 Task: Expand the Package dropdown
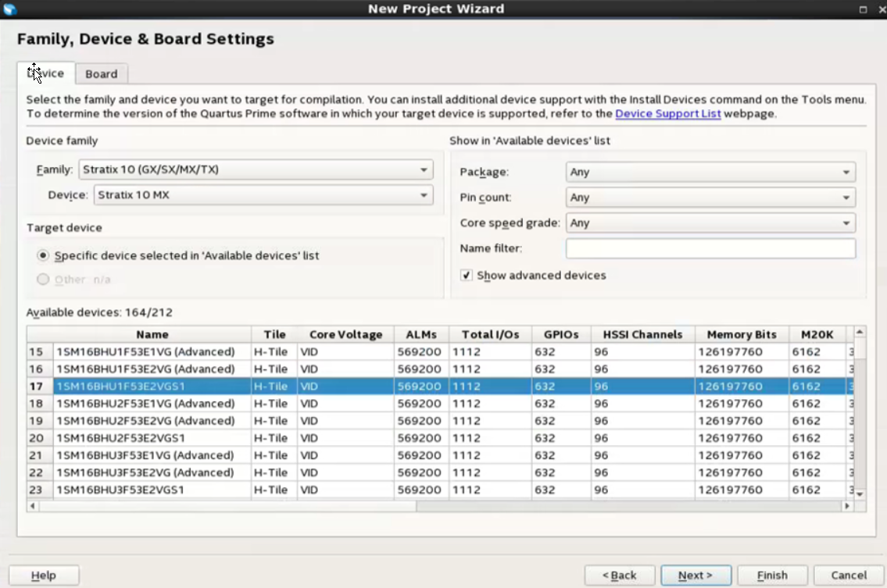pyautogui.click(x=710, y=173)
